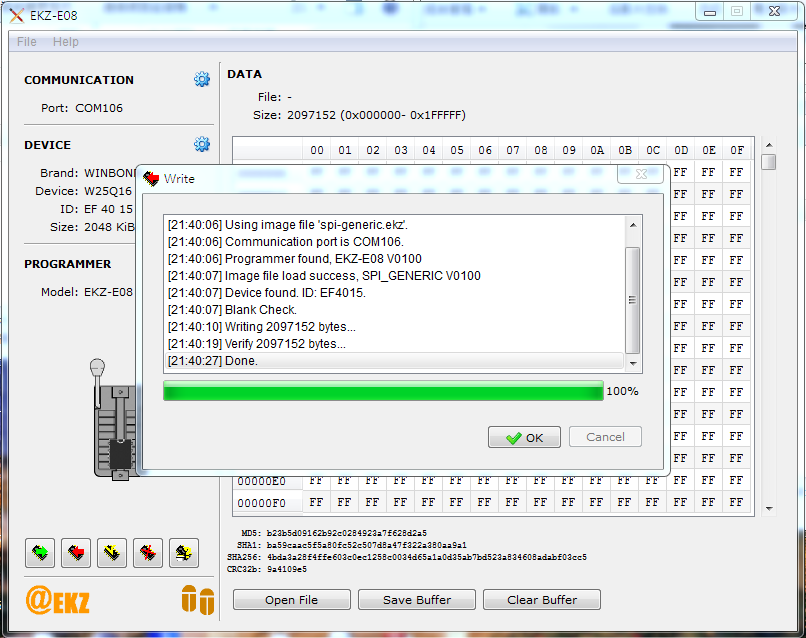Click the Clear Buffer button

(542, 600)
